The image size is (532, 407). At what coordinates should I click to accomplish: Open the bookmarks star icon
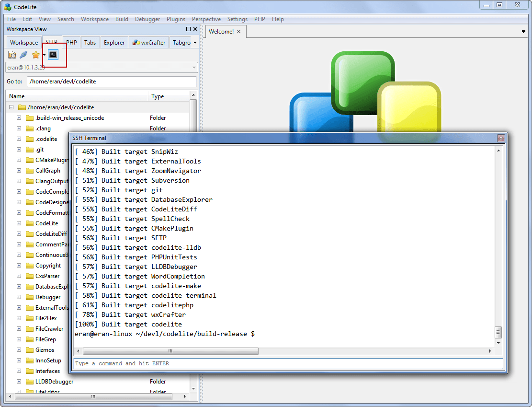tap(35, 55)
